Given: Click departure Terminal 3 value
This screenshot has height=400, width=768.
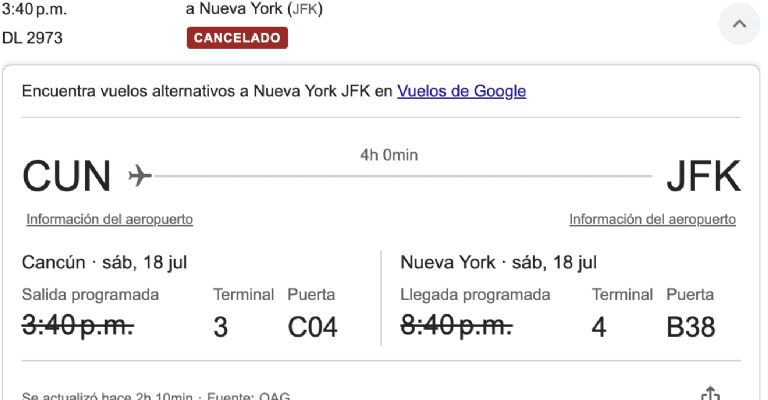Looking at the screenshot, I should (x=220, y=327).
